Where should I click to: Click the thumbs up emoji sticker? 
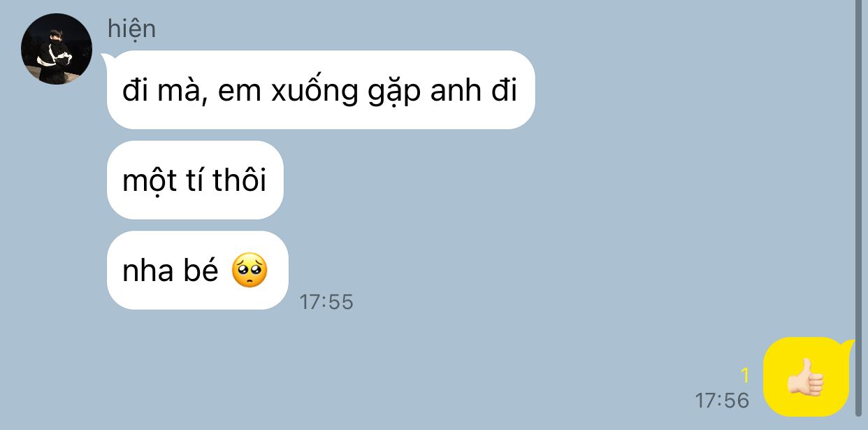pyautogui.click(x=805, y=378)
